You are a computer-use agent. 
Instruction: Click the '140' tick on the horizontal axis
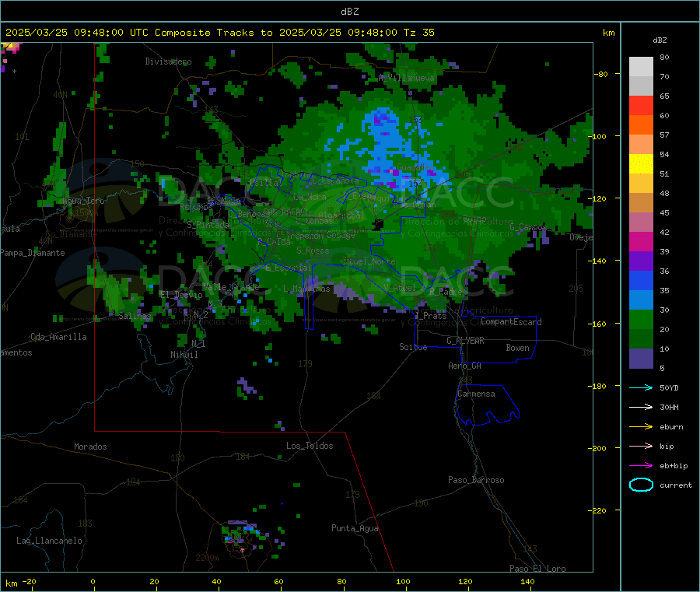coord(527,581)
